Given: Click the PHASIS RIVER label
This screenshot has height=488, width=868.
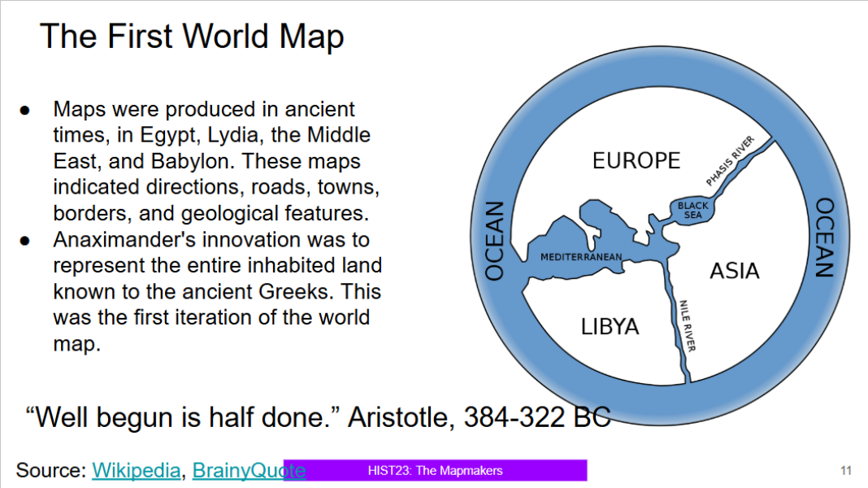Looking at the screenshot, I should (730, 161).
